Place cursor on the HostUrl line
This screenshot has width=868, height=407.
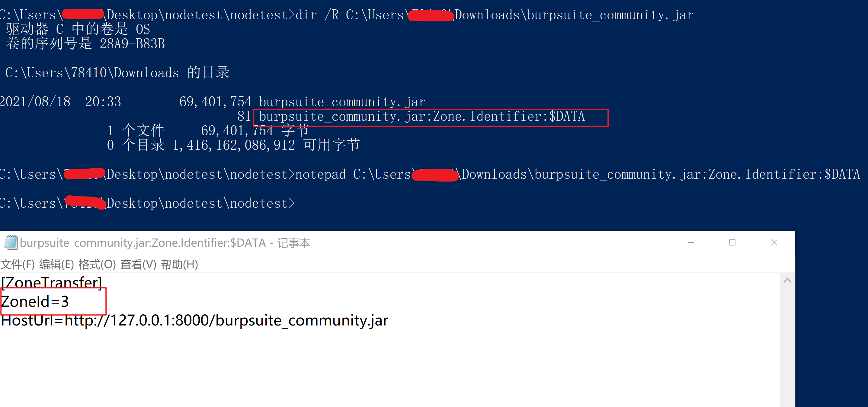(195, 320)
